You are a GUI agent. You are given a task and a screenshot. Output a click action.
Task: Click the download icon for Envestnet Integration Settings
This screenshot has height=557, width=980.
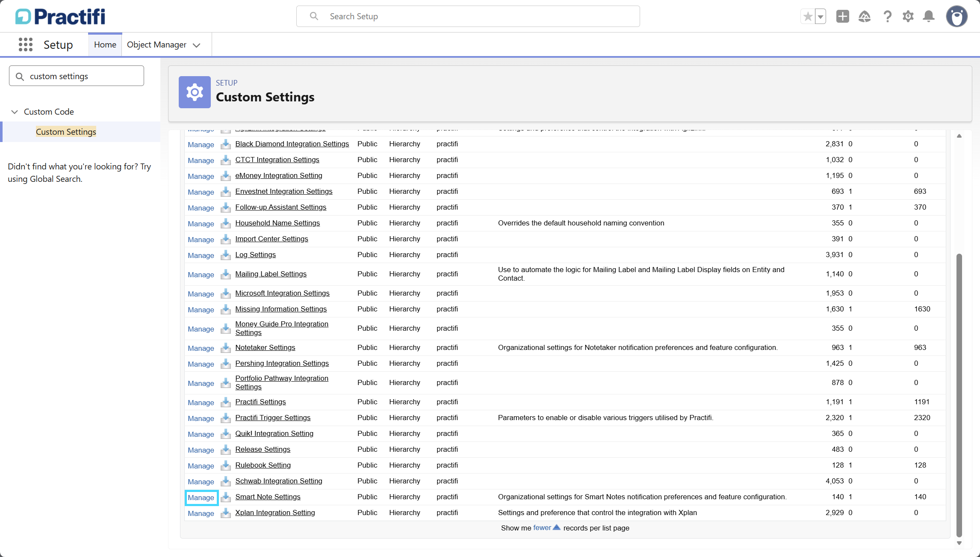click(226, 192)
